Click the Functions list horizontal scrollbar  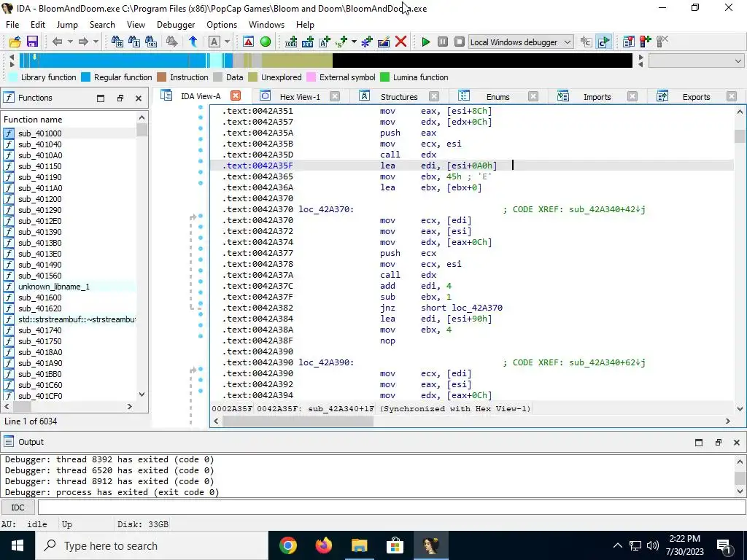point(68,407)
